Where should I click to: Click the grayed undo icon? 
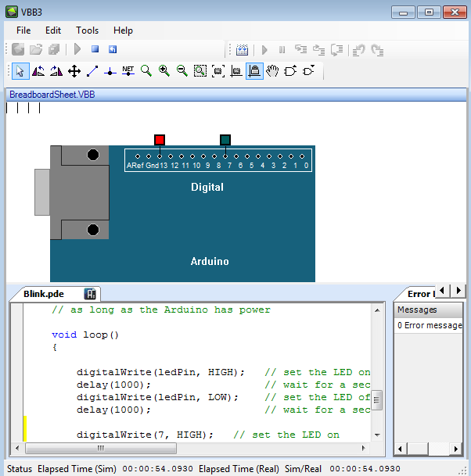[x=358, y=50]
